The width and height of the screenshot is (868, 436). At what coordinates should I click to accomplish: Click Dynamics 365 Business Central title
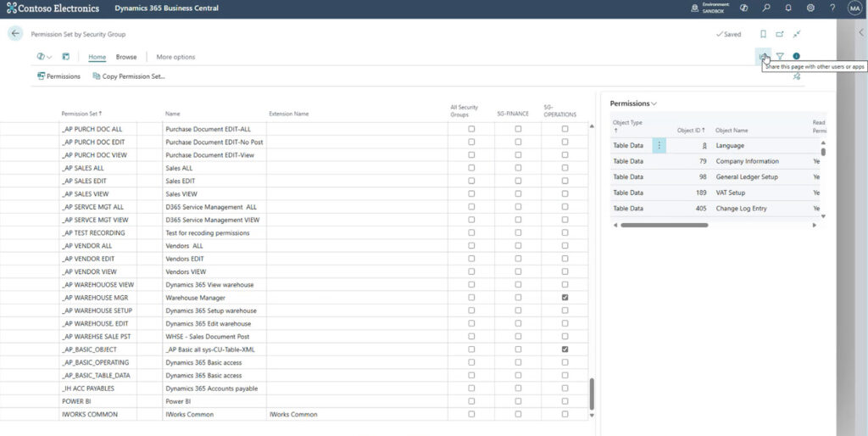coord(167,8)
